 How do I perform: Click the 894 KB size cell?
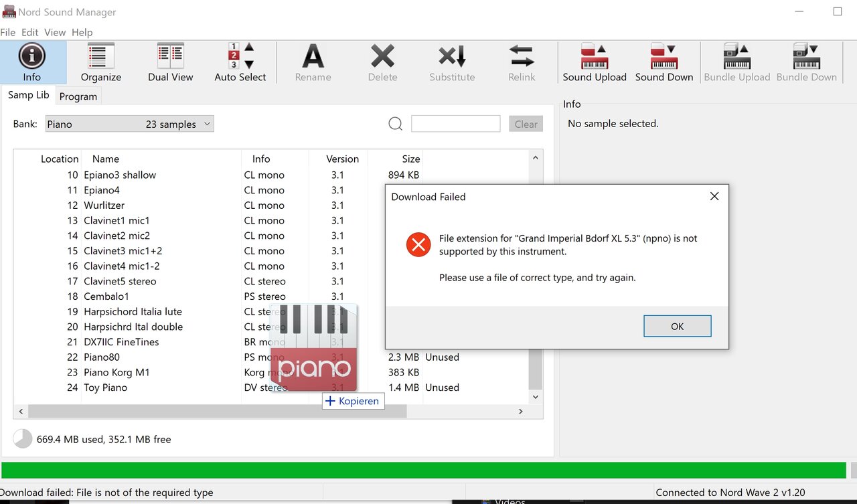(x=404, y=175)
